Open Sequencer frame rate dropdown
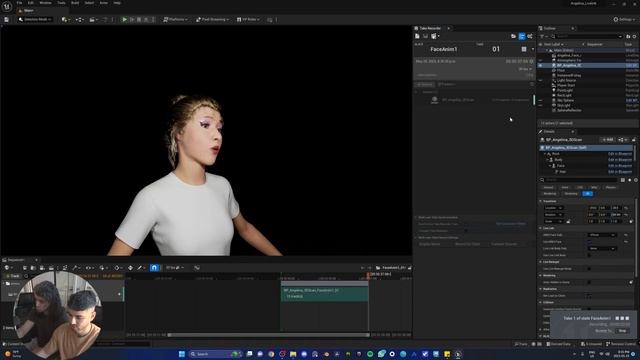 pyautogui.click(x=174, y=268)
